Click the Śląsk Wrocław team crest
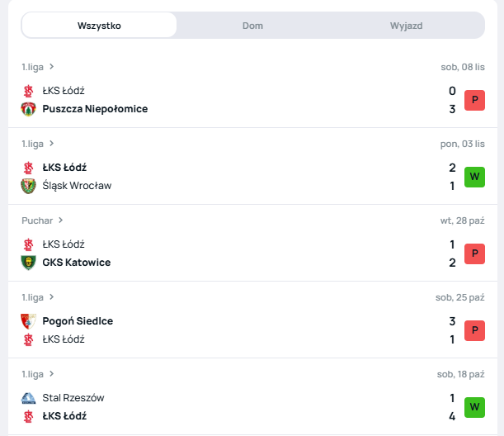 28,186
